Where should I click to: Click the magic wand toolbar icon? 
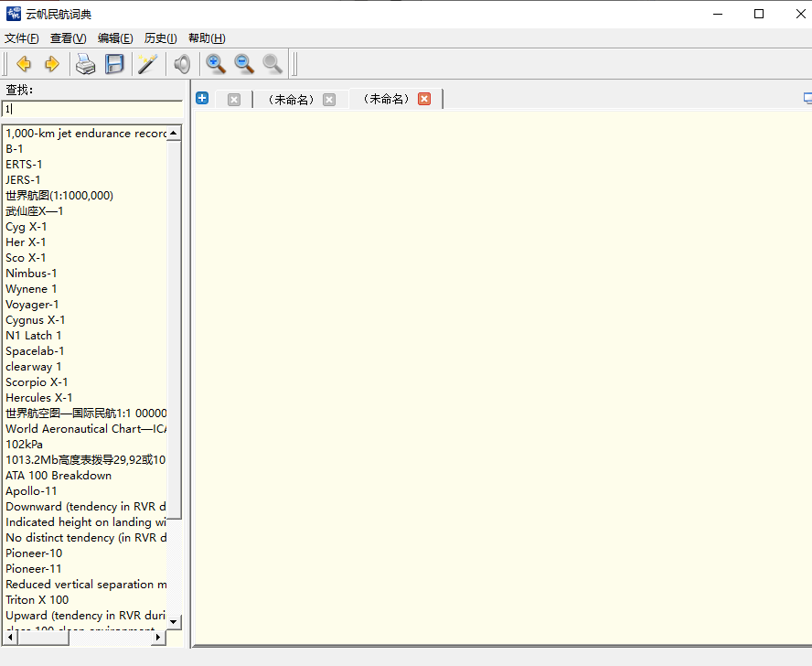147,64
